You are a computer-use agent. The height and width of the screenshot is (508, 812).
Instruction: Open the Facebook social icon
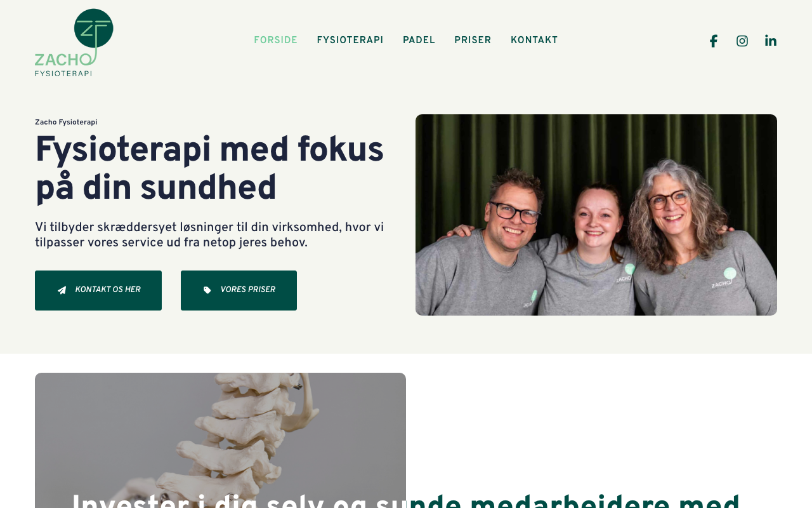[713, 41]
